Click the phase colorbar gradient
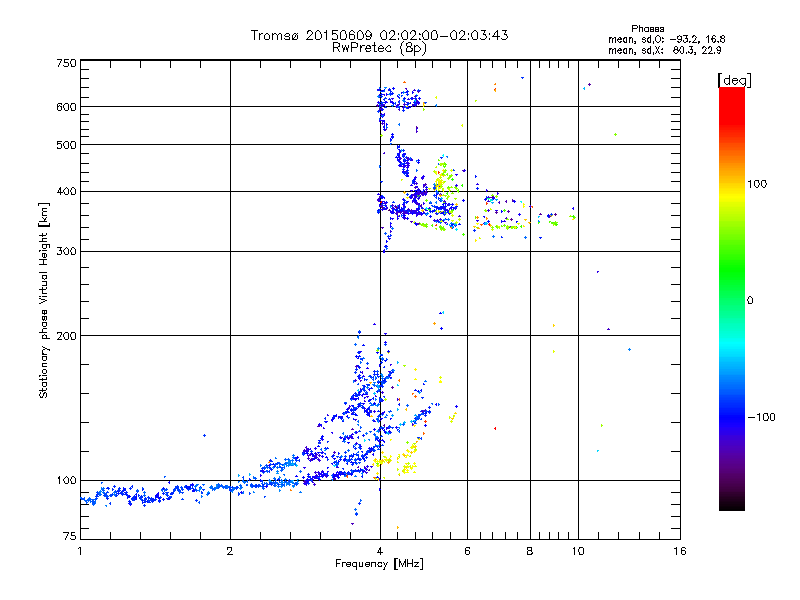The height and width of the screenshot is (600, 800). 732,298
